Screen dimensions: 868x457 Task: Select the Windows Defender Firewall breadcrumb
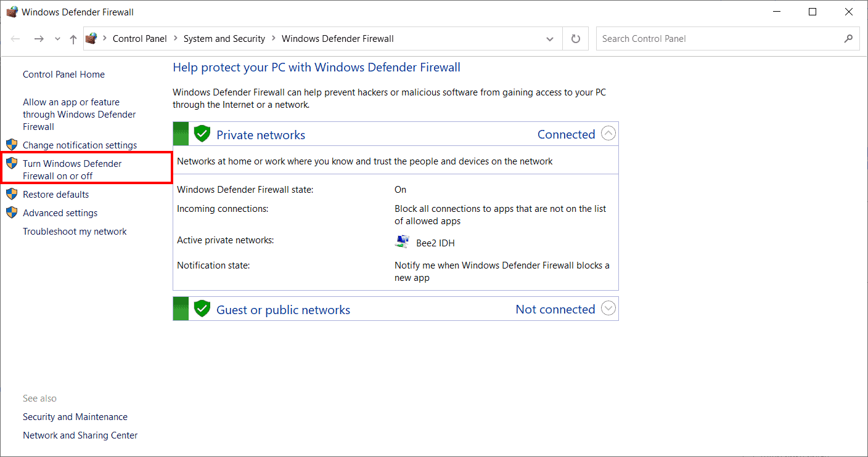coord(338,38)
